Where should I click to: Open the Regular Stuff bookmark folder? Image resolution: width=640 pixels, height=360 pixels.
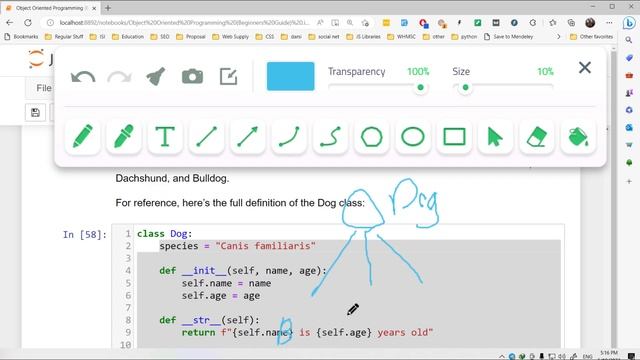(x=64, y=36)
